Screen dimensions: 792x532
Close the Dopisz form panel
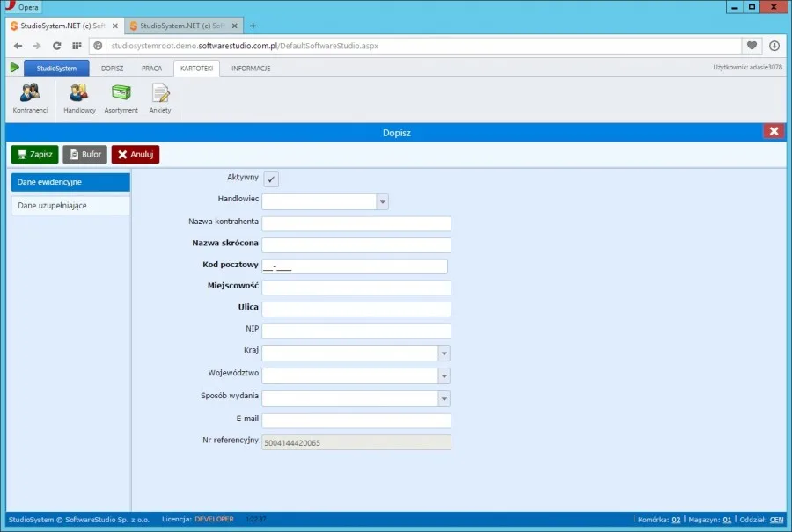(x=774, y=131)
